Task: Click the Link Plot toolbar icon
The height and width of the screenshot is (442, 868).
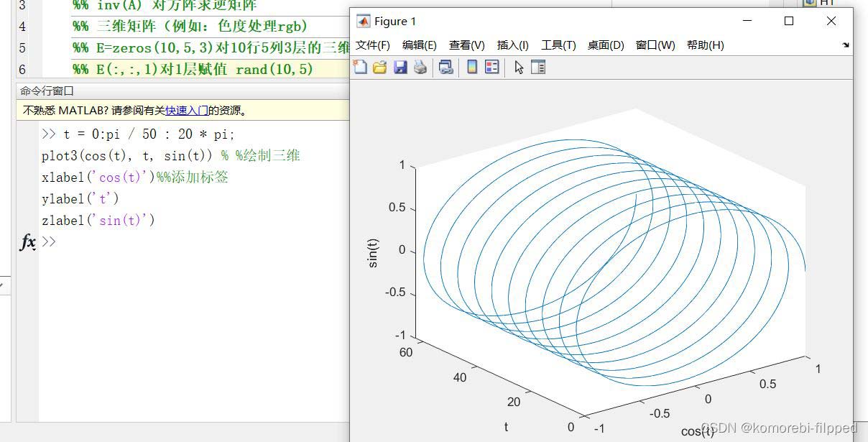Action: pyautogui.click(x=445, y=68)
